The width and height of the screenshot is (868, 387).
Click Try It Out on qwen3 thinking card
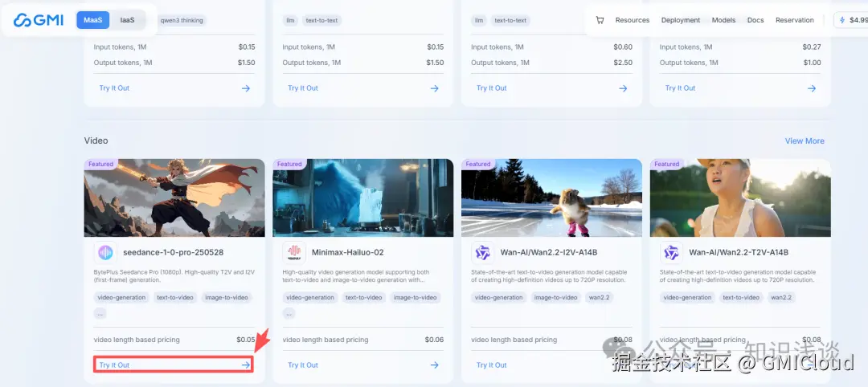tap(114, 88)
